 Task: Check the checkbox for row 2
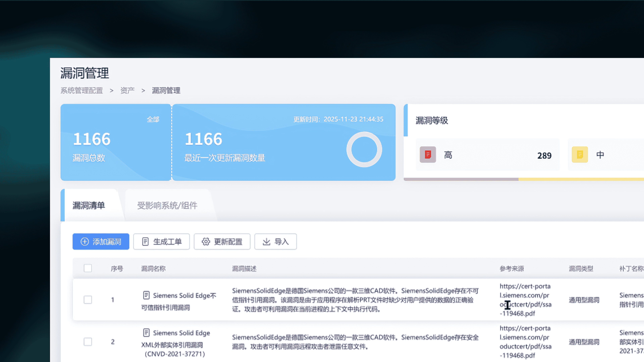point(88,342)
